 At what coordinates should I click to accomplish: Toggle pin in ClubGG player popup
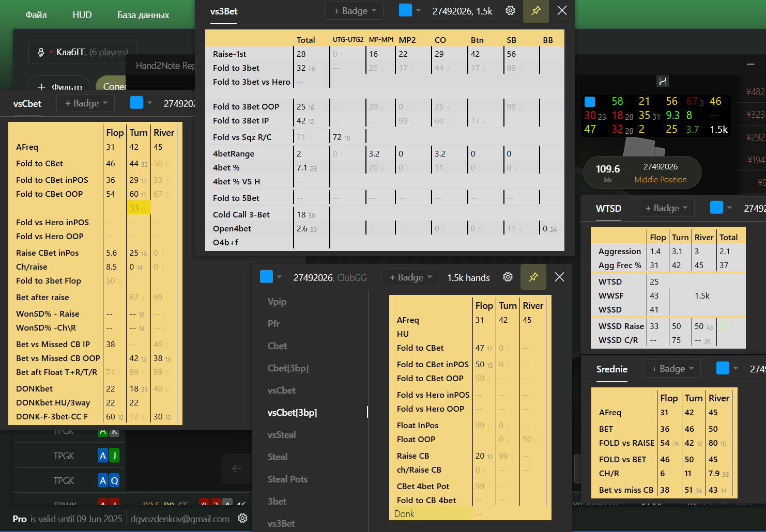533,277
